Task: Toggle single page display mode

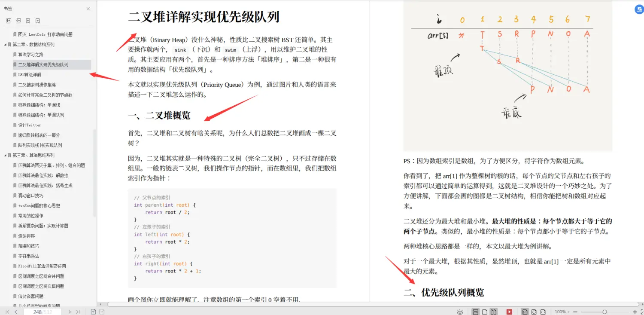Action: point(485,311)
